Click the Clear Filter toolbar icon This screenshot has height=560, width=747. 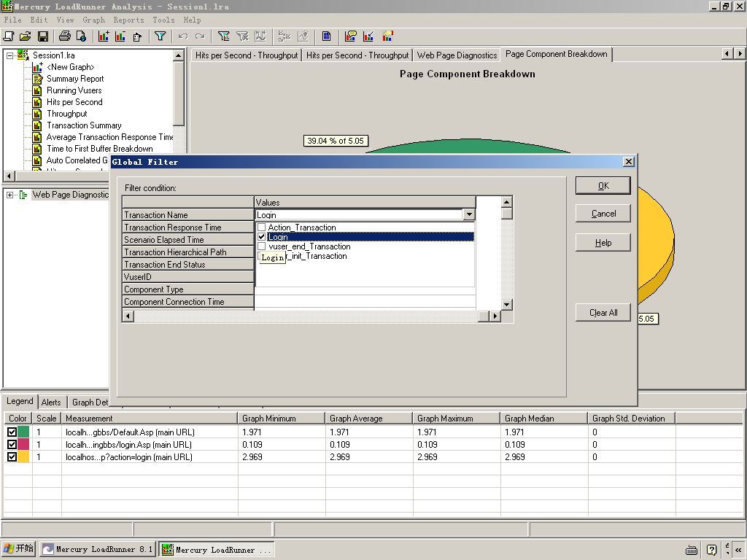coord(242,36)
